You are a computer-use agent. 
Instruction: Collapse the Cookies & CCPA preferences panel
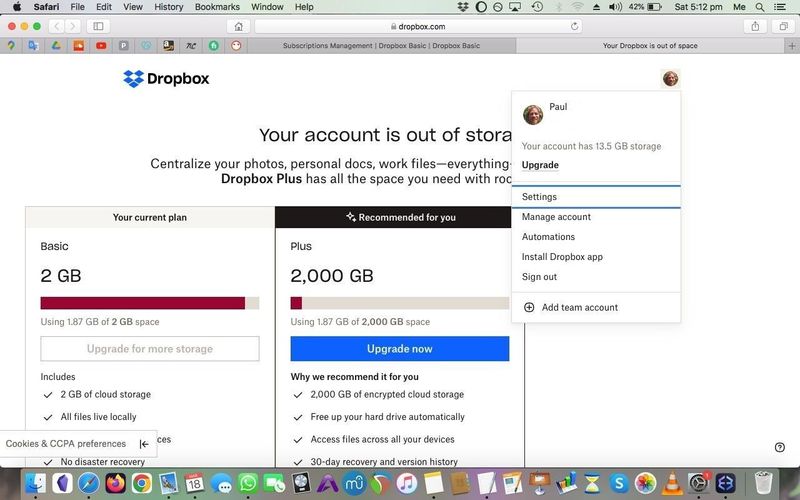[x=144, y=444]
